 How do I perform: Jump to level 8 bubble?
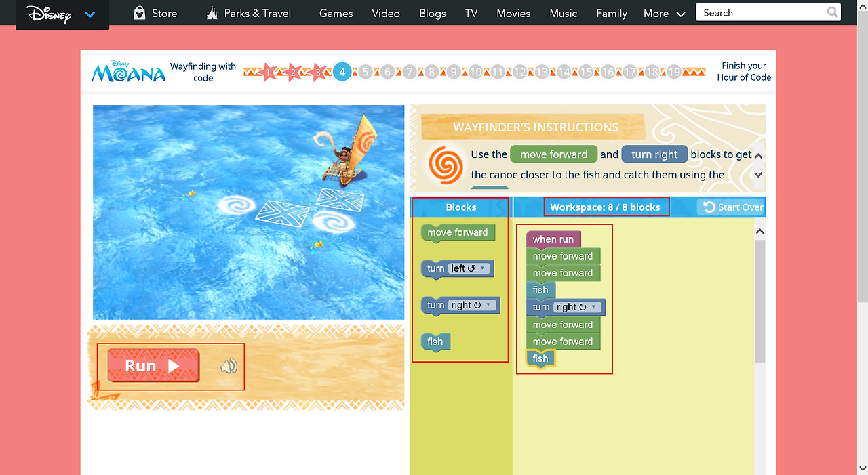tap(431, 72)
